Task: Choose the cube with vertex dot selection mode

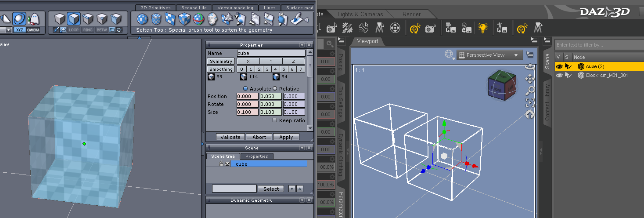Action: [x=102, y=18]
